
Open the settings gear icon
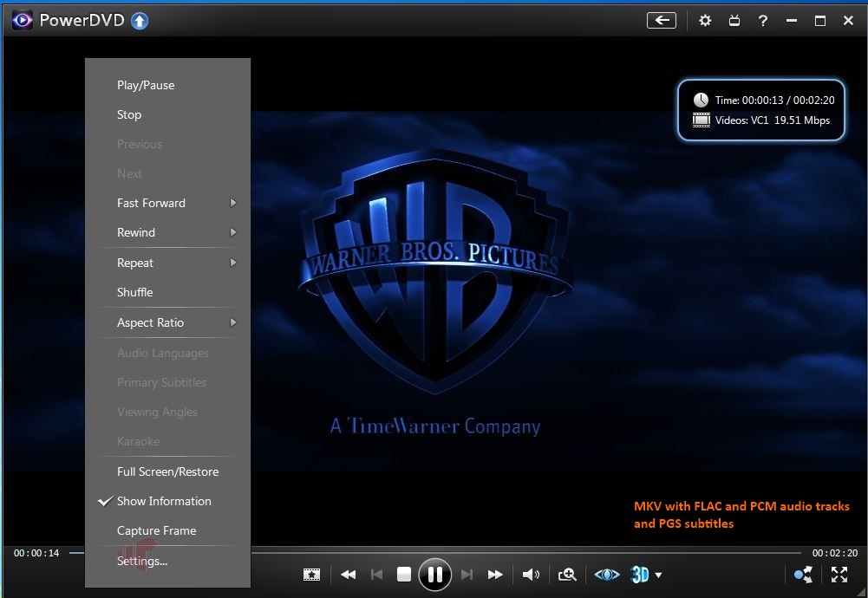705,21
